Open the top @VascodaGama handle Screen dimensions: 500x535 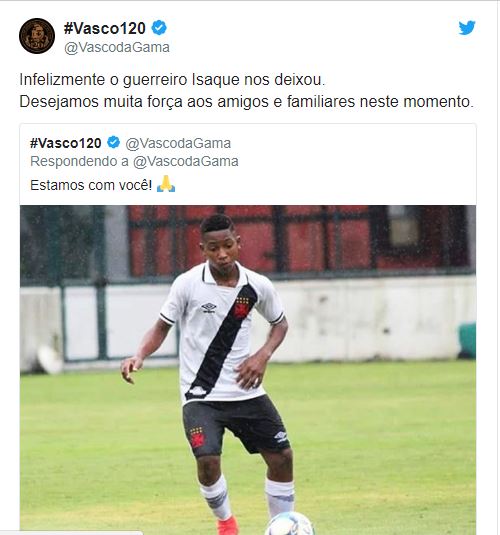coord(117,47)
